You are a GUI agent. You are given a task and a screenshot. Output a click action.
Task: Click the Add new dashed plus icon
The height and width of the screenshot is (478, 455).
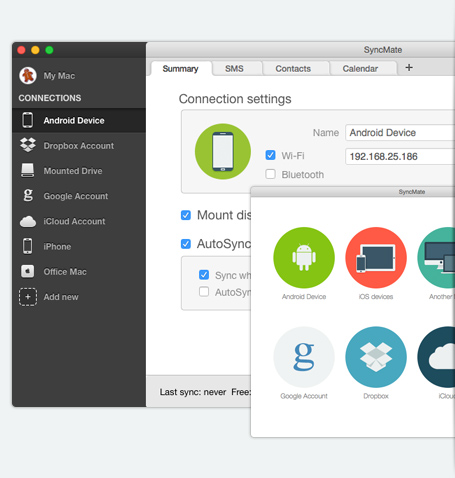coord(28,297)
